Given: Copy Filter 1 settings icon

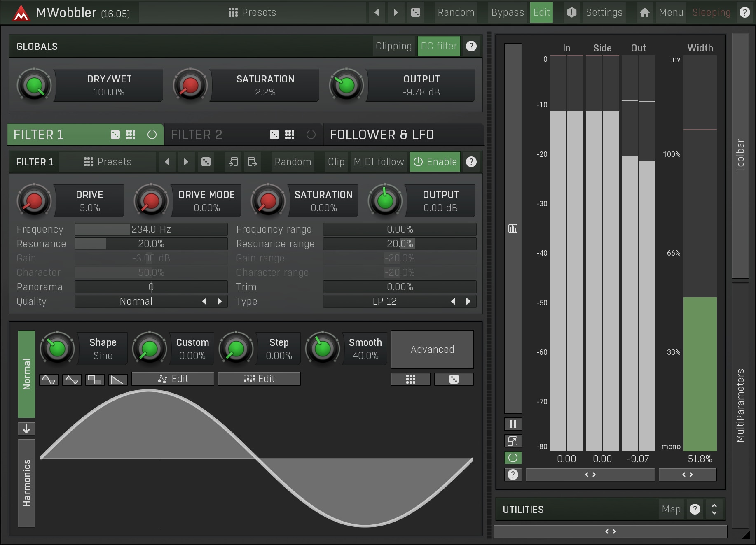Looking at the screenshot, I should point(233,162).
